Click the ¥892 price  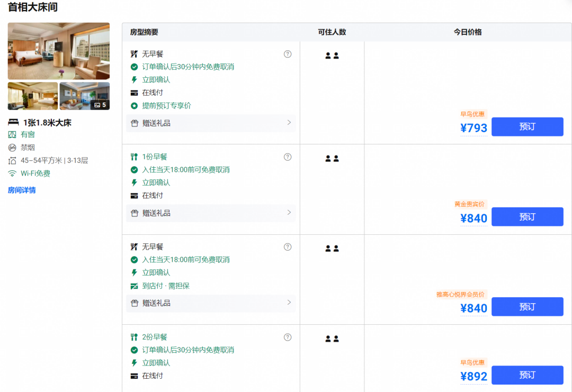(x=474, y=376)
